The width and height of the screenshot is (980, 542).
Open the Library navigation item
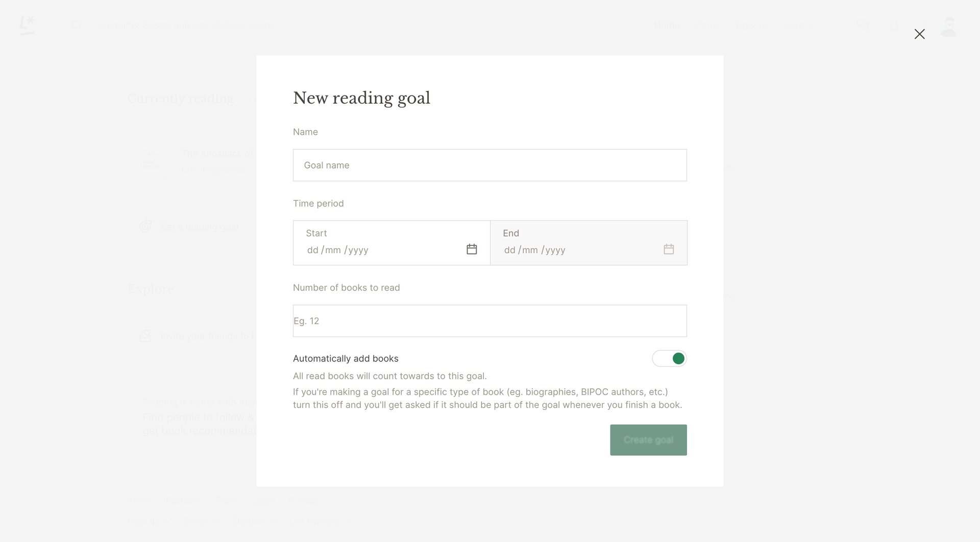coord(797,25)
